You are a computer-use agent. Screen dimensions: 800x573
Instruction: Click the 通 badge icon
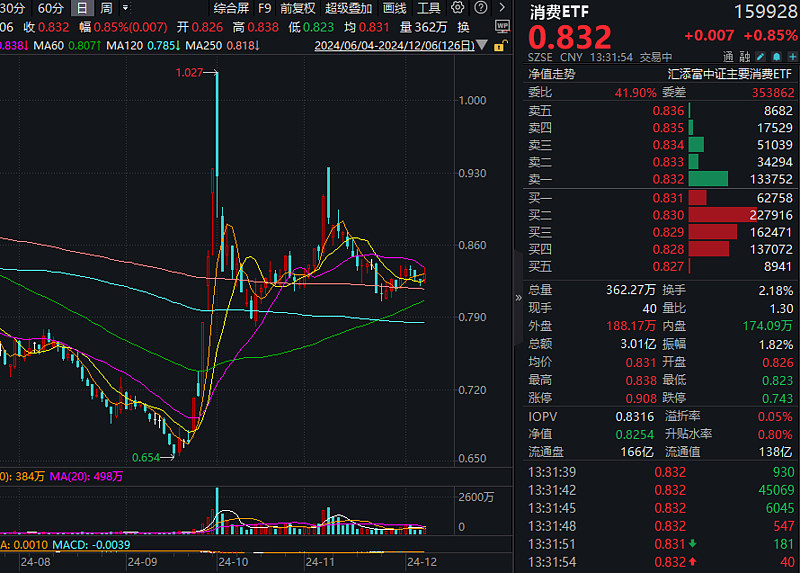(x=730, y=57)
